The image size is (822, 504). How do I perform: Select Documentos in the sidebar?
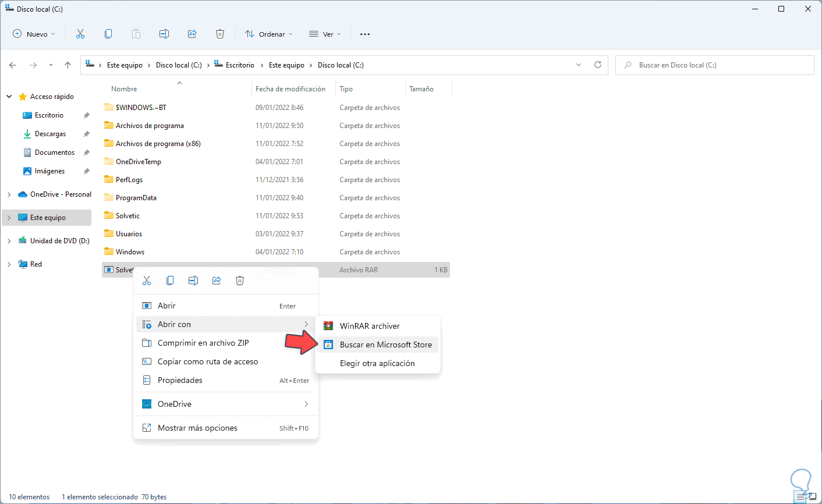pos(55,152)
